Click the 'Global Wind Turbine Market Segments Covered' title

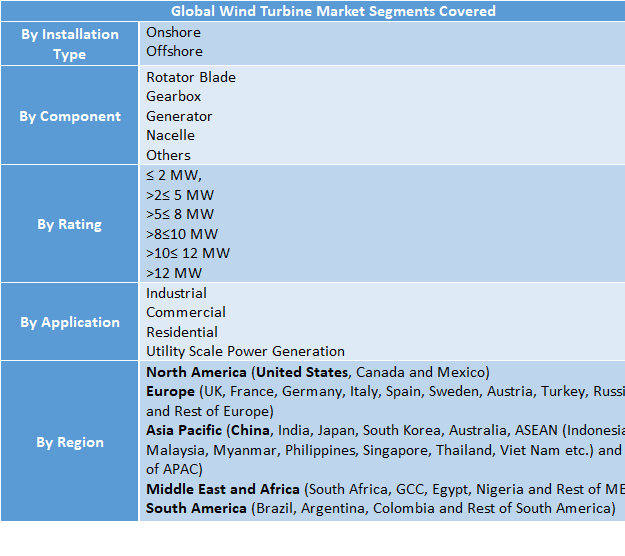(333, 12)
